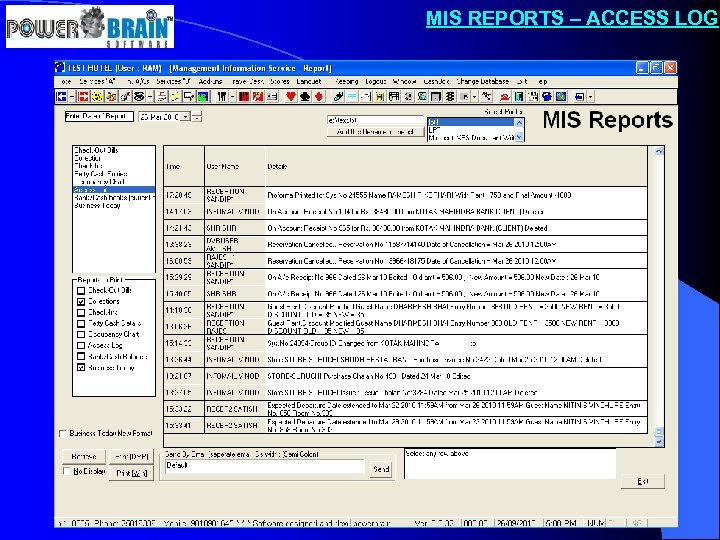The height and width of the screenshot is (540, 720).
Task: Click the black club card-suit icon
Action: [305, 96]
